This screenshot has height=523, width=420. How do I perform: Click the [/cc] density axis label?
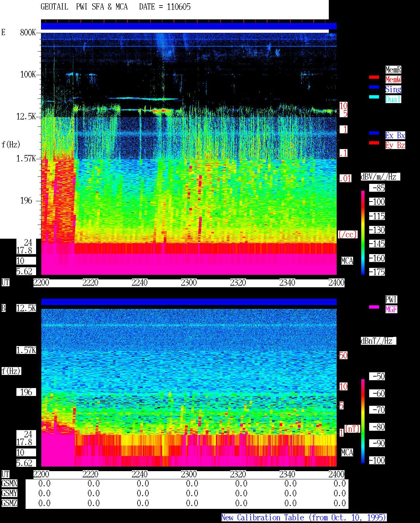347,235
